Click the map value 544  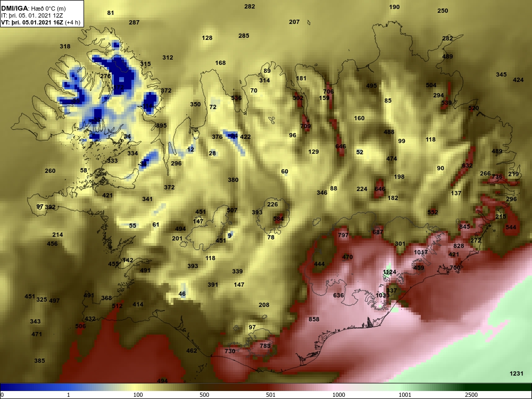pos(511,227)
